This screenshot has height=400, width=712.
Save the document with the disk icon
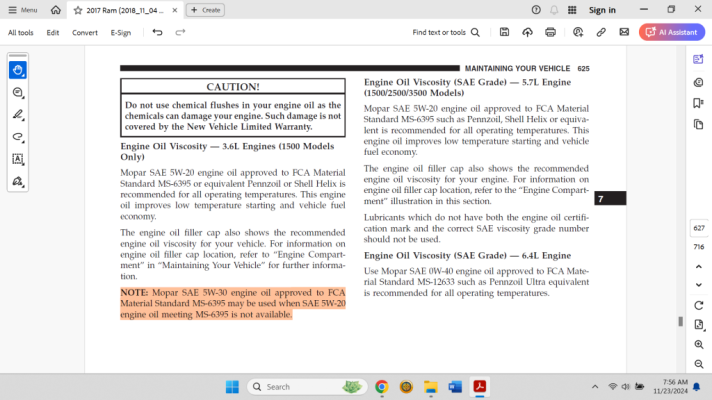coord(504,32)
